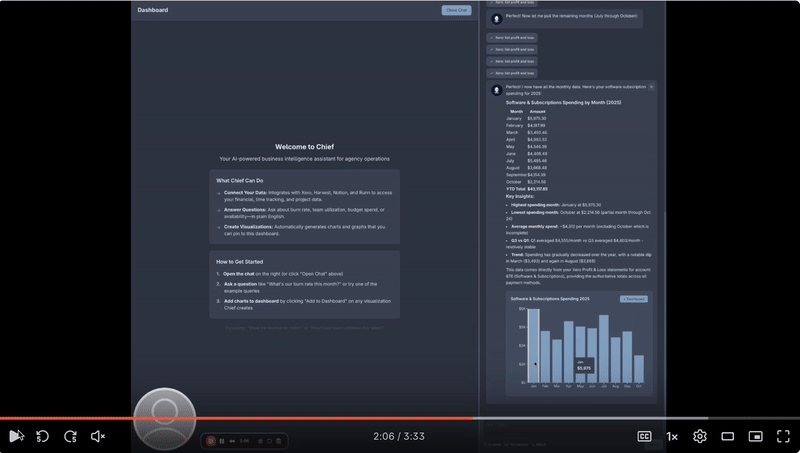Click the October bar in the chart
The width and height of the screenshot is (800, 453).
pyautogui.click(x=640, y=370)
